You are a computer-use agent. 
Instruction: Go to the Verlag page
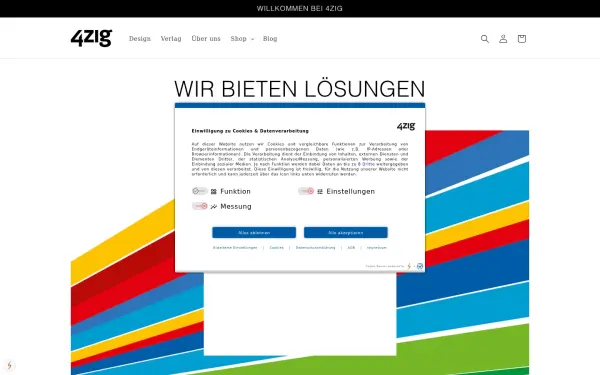[x=171, y=39]
